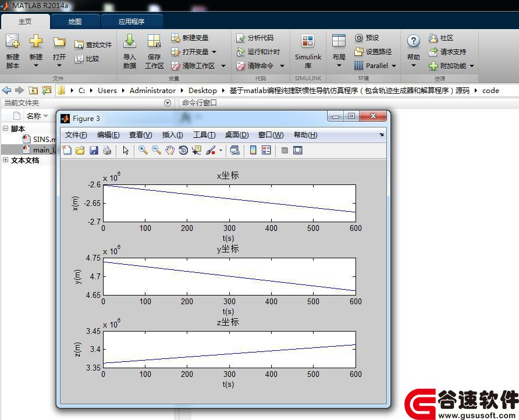The image size is (519, 420).
Task: Click the forward navigation arrow
Action: (20, 90)
